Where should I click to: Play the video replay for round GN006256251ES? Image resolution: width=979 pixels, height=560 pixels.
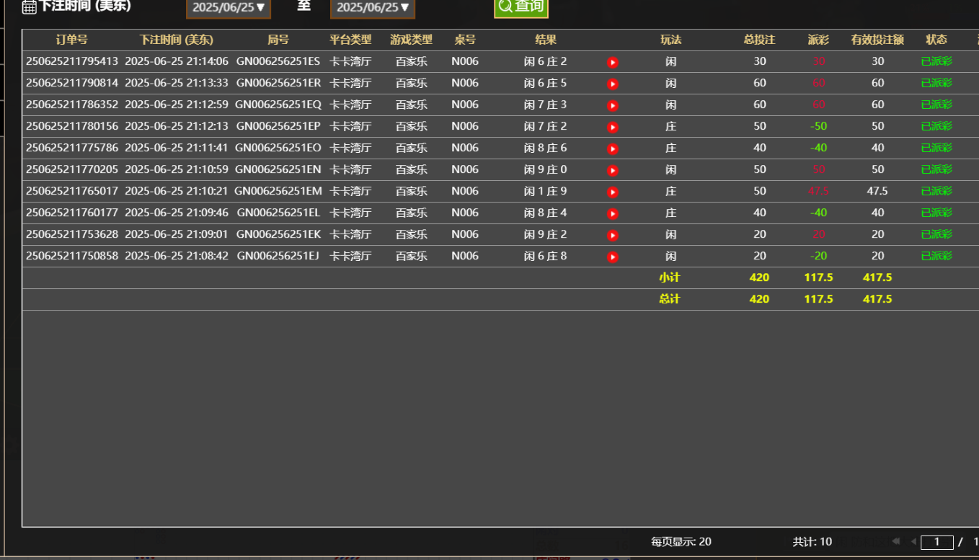[612, 62]
